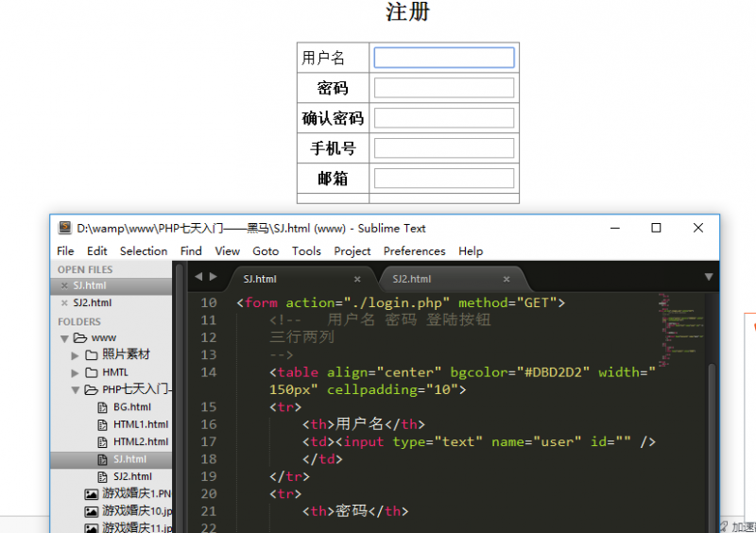Click the tab back arrow icon
The height and width of the screenshot is (533, 756).
coord(198,277)
